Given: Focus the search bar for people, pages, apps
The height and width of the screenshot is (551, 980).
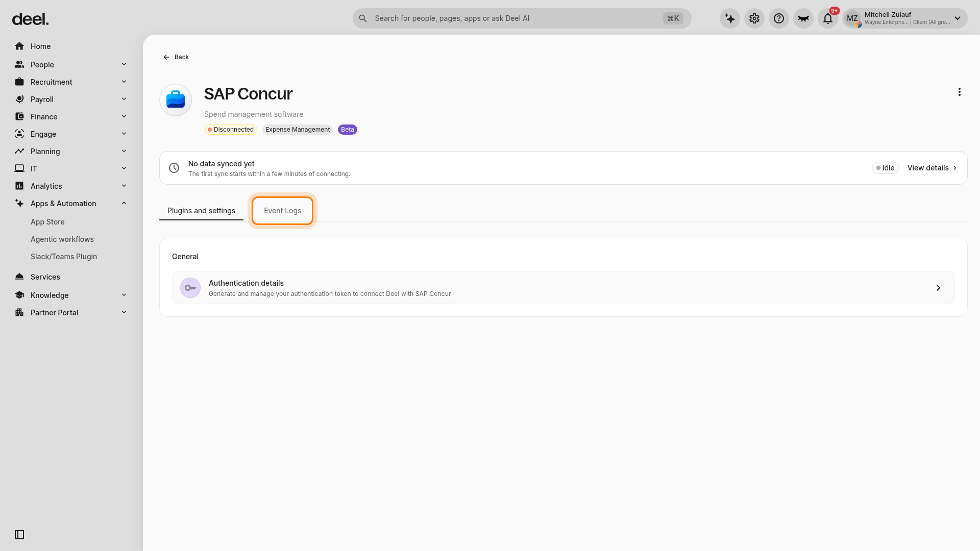Looking at the screenshot, I should click(522, 18).
